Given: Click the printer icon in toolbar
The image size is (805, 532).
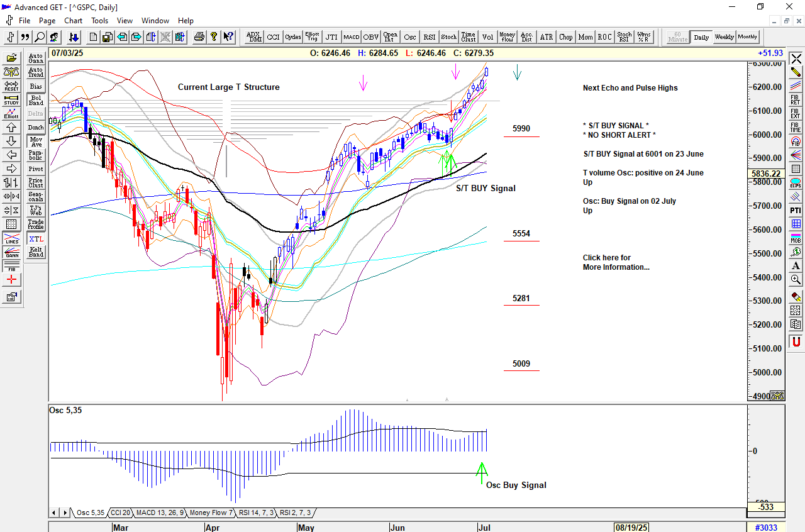Looking at the screenshot, I should tap(199, 37).
